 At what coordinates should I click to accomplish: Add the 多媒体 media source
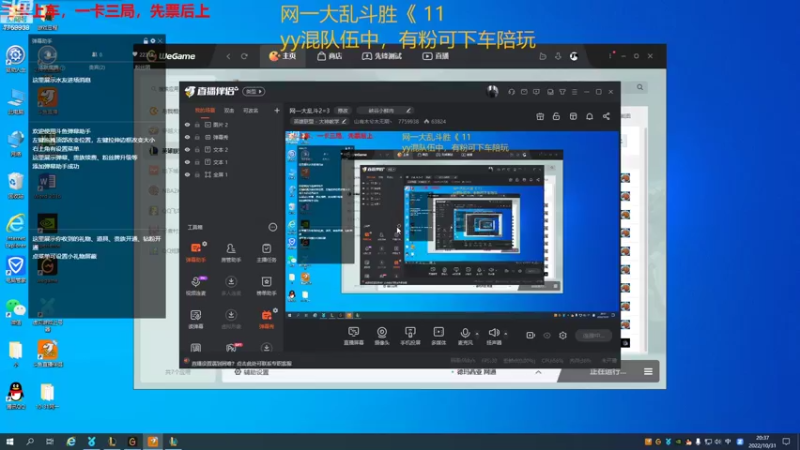click(x=439, y=336)
